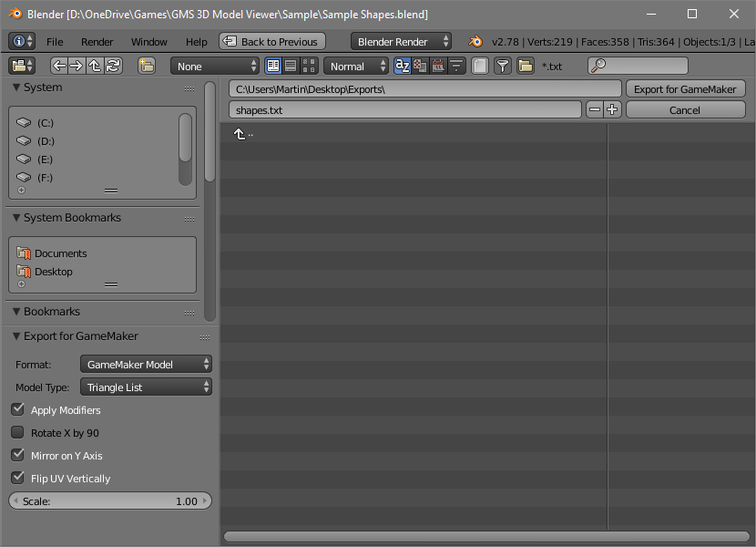Sort files by modification time
The height and width of the screenshot is (547, 756).
click(x=438, y=66)
